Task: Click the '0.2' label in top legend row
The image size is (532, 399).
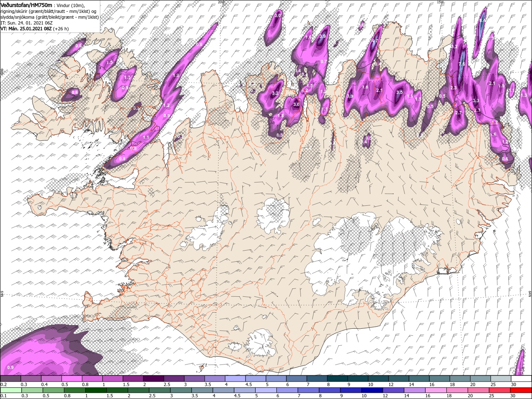Action: pos(4,384)
